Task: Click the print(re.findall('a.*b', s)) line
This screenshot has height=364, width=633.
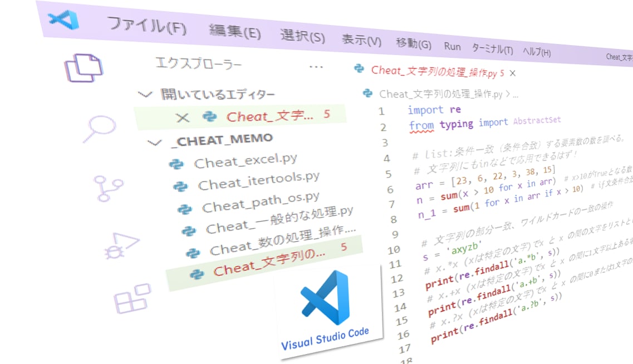Action: 493,269
